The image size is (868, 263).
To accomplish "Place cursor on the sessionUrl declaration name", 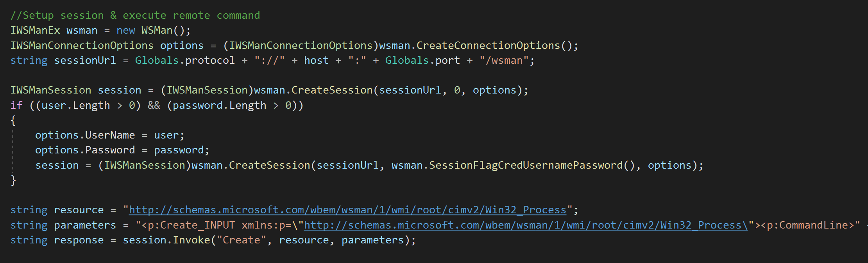I will point(85,61).
